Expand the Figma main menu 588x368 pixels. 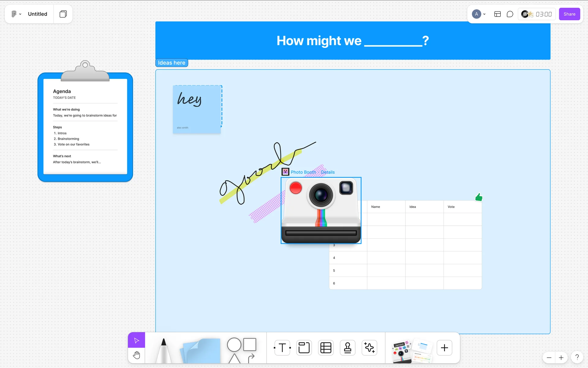pyautogui.click(x=16, y=14)
